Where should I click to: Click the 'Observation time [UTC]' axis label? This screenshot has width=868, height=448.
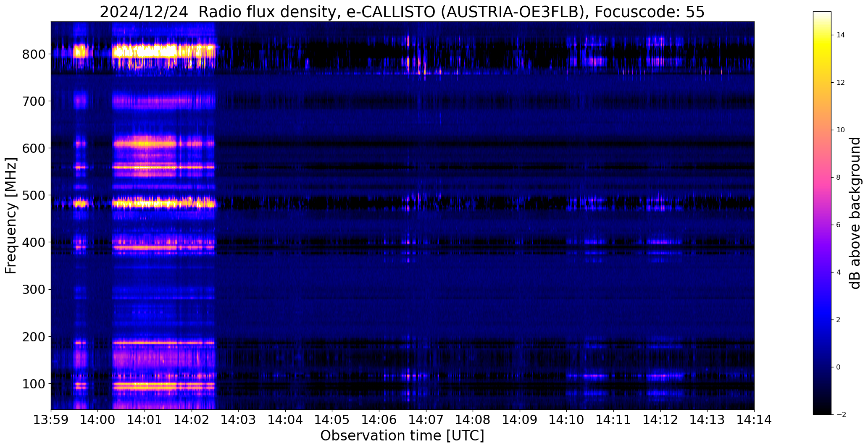402,436
